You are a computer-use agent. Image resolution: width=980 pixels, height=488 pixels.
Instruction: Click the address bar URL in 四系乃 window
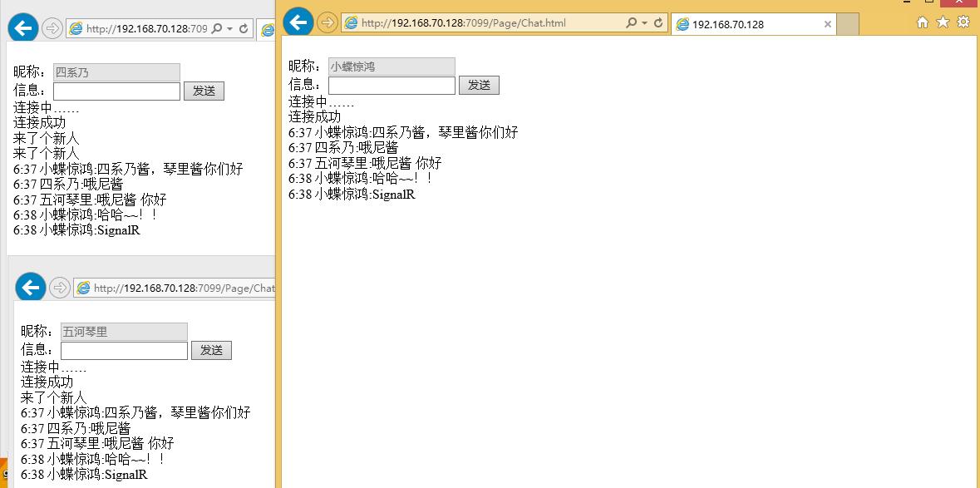tap(147, 29)
